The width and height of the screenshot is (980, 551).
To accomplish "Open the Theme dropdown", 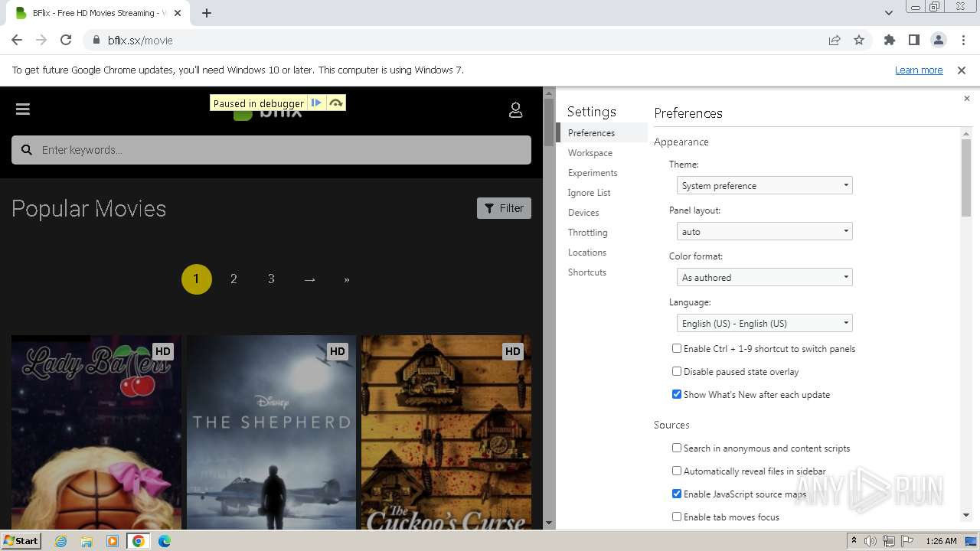I will point(765,185).
